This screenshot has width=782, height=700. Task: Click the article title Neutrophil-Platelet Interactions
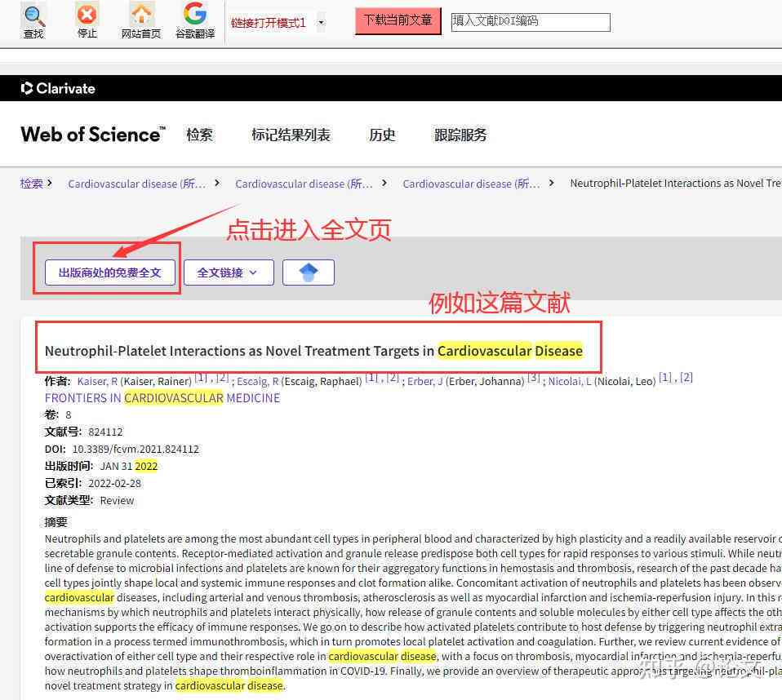pos(313,351)
